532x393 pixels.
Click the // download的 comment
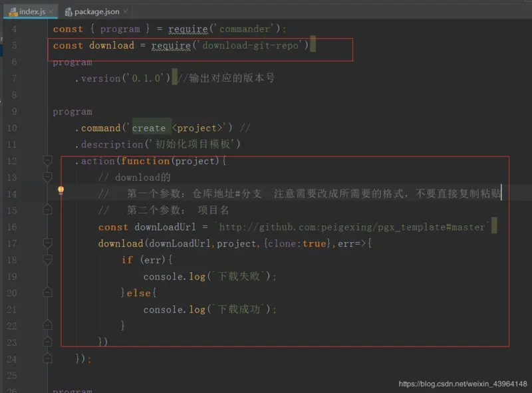[x=135, y=177]
